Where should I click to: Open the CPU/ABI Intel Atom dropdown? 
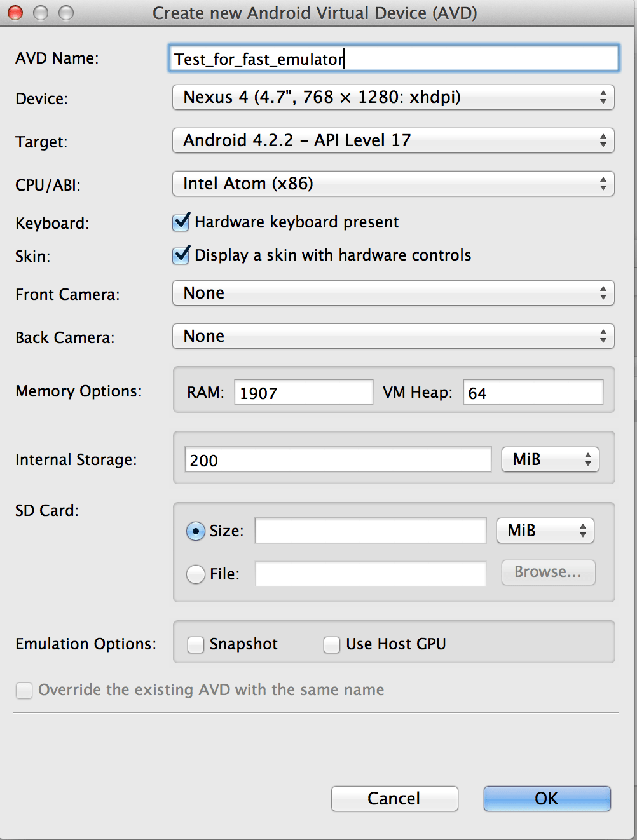click(x=393, y=184)
